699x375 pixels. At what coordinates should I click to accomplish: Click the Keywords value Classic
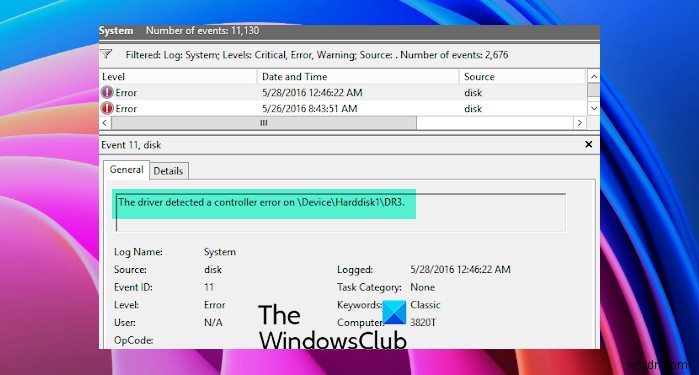pos(425,305)
